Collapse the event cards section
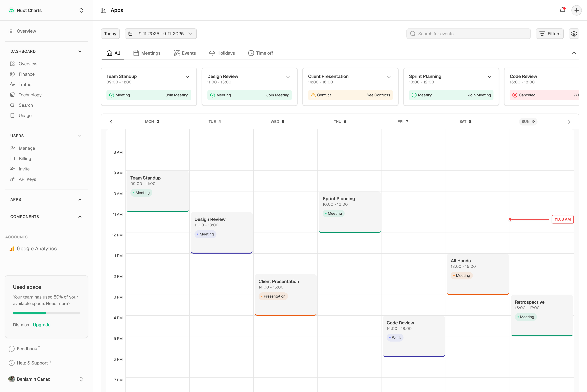 (574, 53)
